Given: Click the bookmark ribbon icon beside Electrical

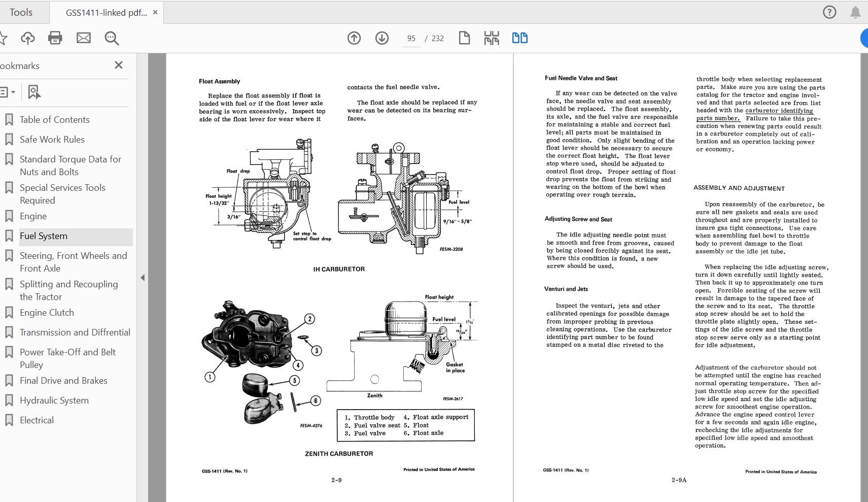Looking at the screenshot, I should [9, 420].
